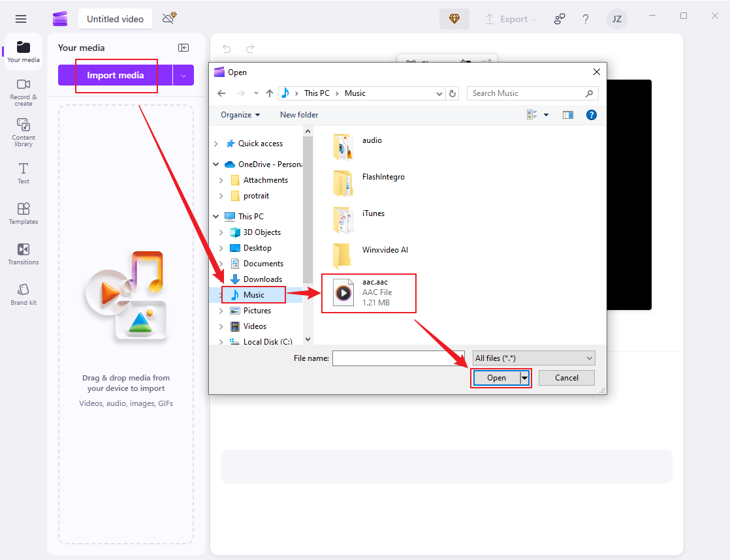This screenshot has width=730, height=560.
Task: Open the Templates panel
Action: click(23, 213)
